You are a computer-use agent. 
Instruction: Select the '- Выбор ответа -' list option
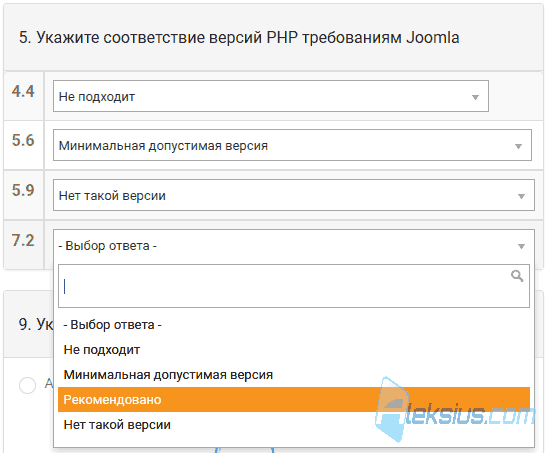(x=294, y=325)
